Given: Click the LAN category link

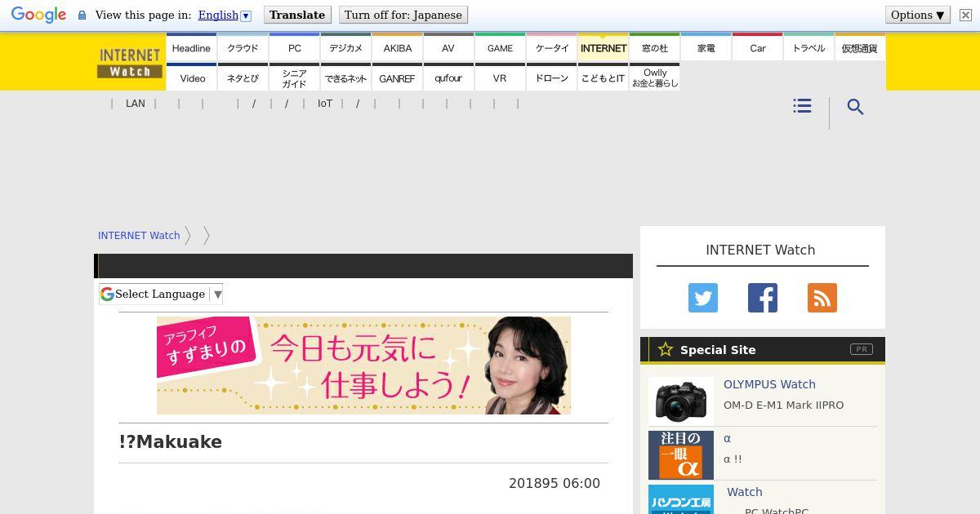Looking at the screenshot, I should pyautogui.click(x=136, y=104).
